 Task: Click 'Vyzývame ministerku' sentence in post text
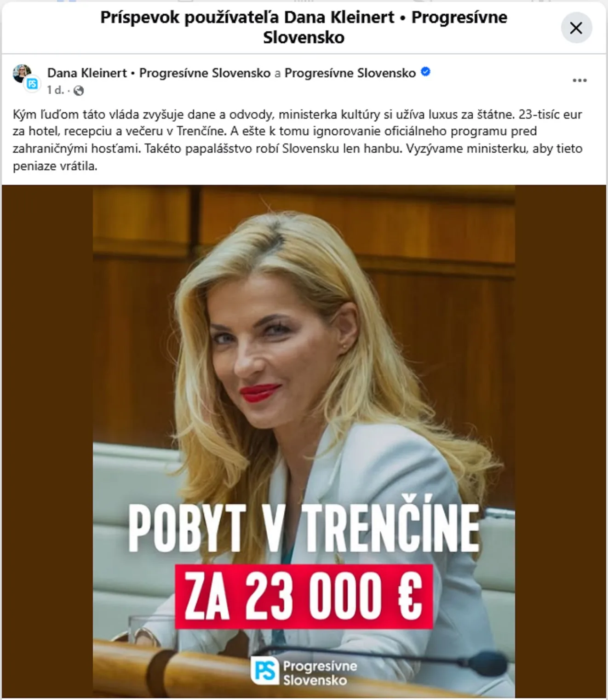tap(298, 157)
